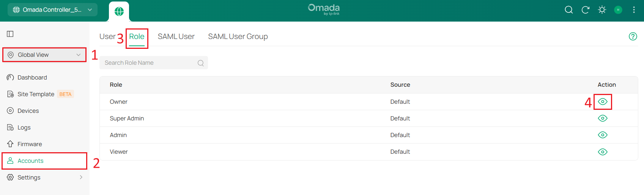Click the refresh icon in header
This screenshot has height=195, width=644.
585,10
